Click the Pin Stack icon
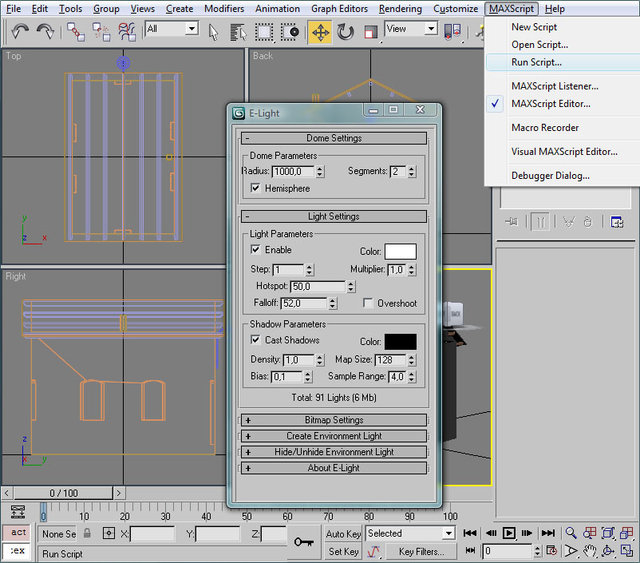 click(x=512, y=222)
